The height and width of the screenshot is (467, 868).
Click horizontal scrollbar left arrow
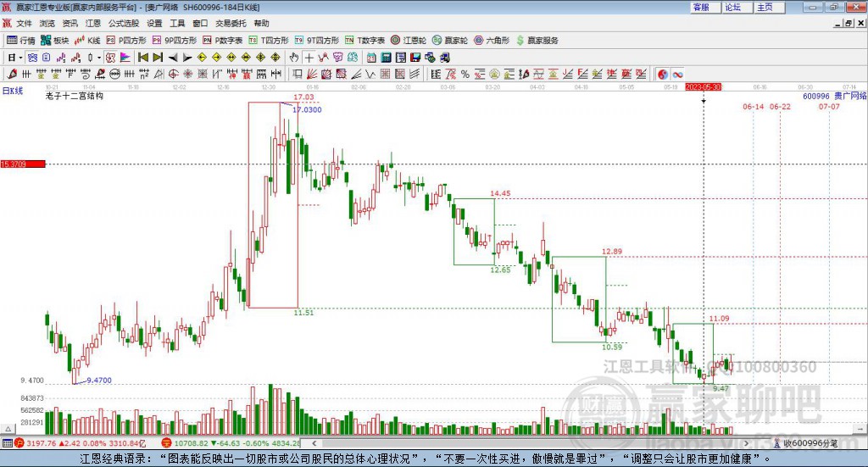[x=314, y=443]
